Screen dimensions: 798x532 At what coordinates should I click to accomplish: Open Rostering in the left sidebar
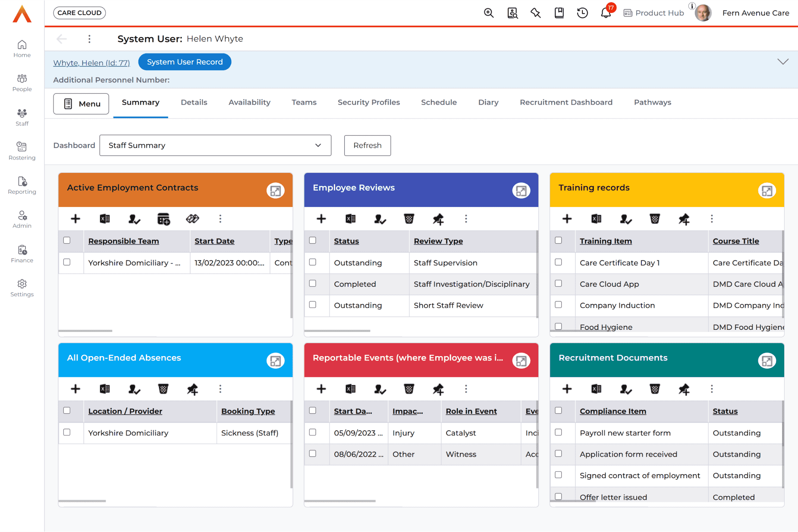coord(22,151)
